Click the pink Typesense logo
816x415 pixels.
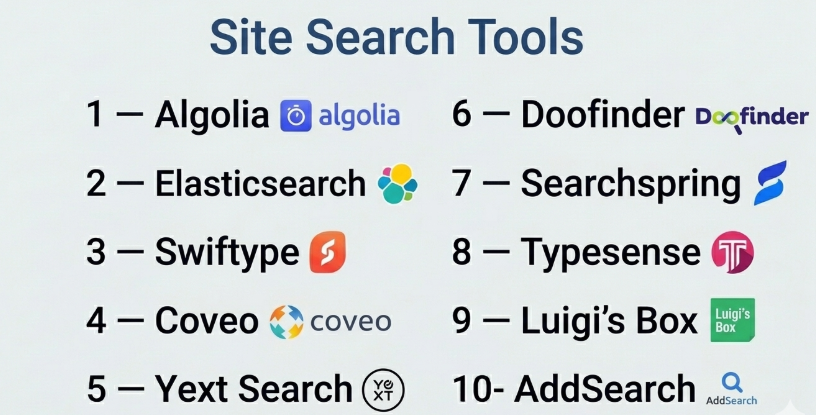[x=732, y=252]
